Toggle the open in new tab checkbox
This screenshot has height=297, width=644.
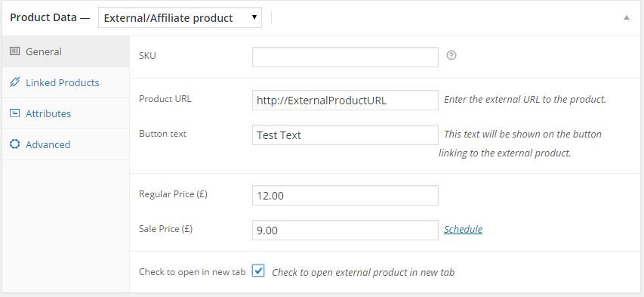point(258,271)
